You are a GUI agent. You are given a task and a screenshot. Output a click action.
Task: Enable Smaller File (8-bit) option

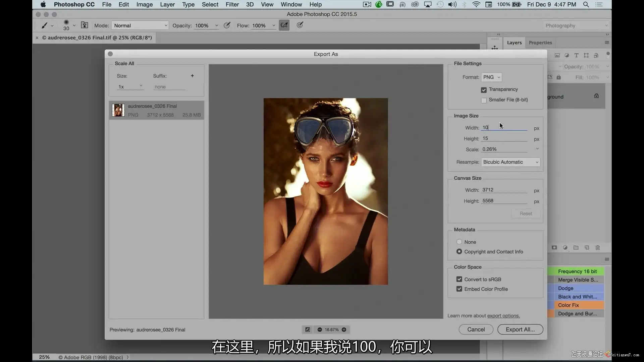click(483, 100)
